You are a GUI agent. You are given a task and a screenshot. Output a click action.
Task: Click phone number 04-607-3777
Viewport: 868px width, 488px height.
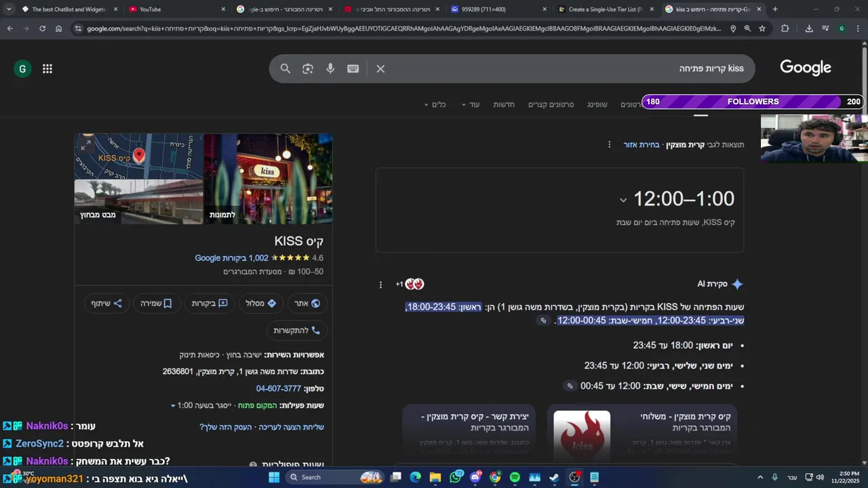tap(279, 388)
